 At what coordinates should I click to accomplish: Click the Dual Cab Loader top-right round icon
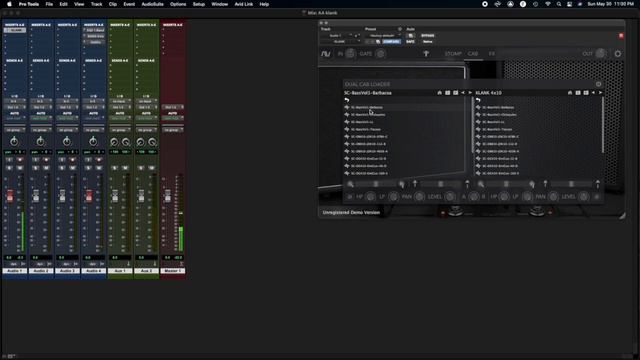[x=598, y=84]
